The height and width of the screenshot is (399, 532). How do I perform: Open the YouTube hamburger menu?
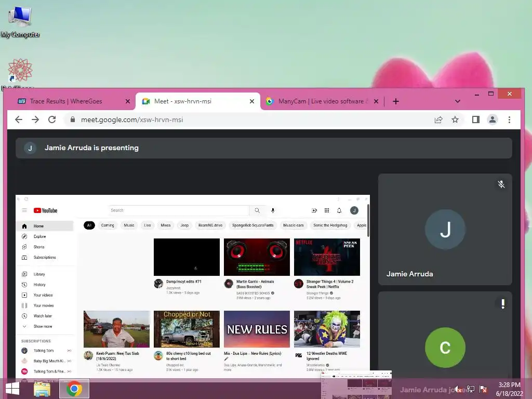tap(24, 210)
